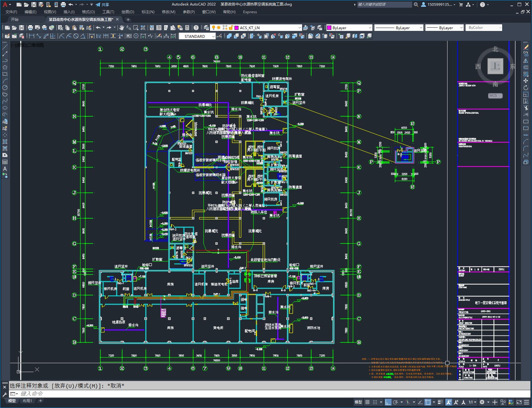The width and height of the screenshot is (532, 408).
Task: Add a new drawing tab with plus button
Action: coord(128,19)
